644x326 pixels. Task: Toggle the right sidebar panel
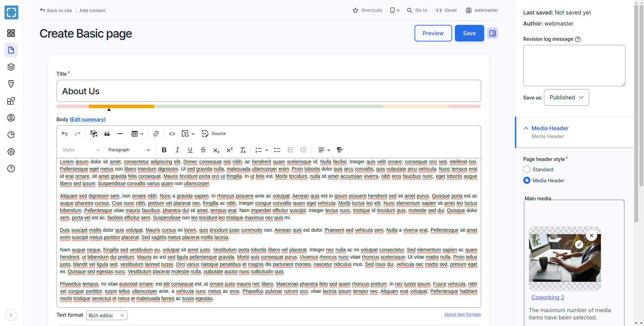(x=492, y=33)
